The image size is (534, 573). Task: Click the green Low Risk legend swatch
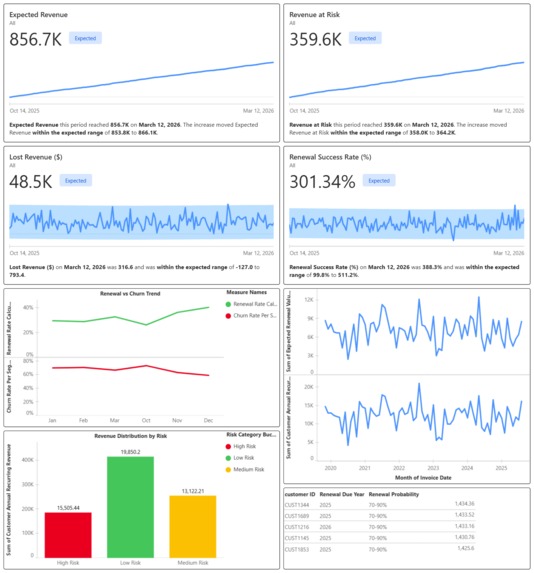(228, 458)
